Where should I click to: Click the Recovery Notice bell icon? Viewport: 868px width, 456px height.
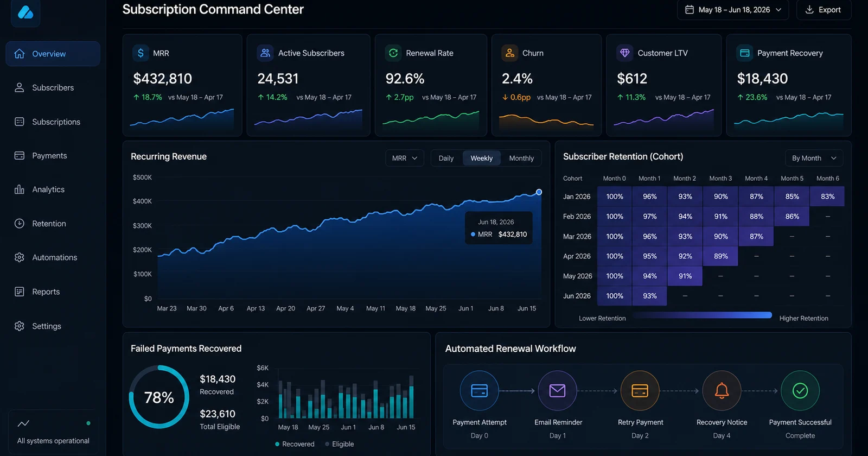click(722, 390)
